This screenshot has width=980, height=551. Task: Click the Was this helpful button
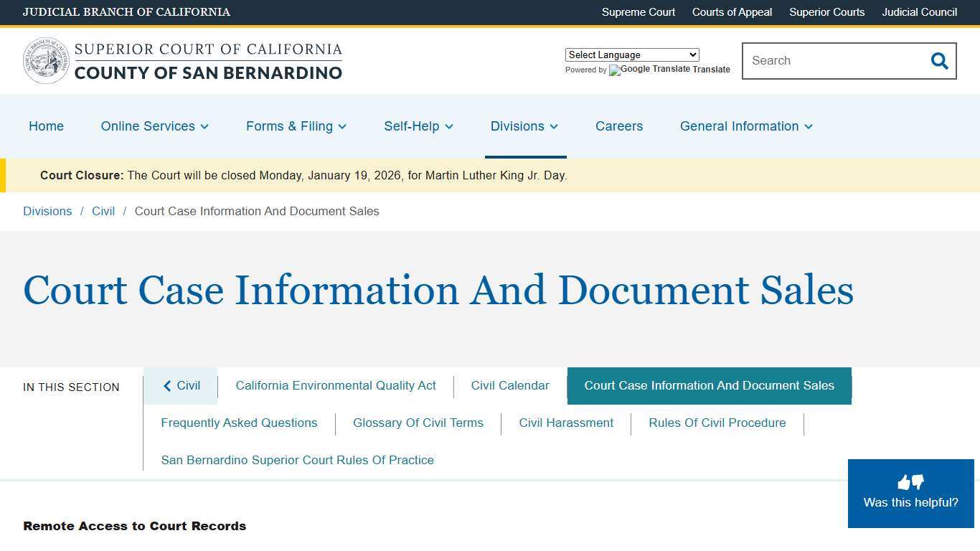click(x=910, y=502)
